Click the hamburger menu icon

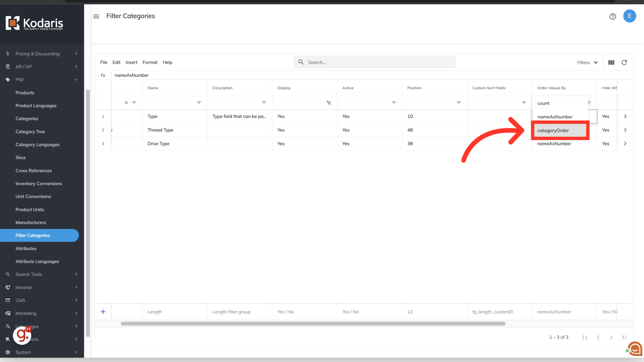[x=96, y=16]
